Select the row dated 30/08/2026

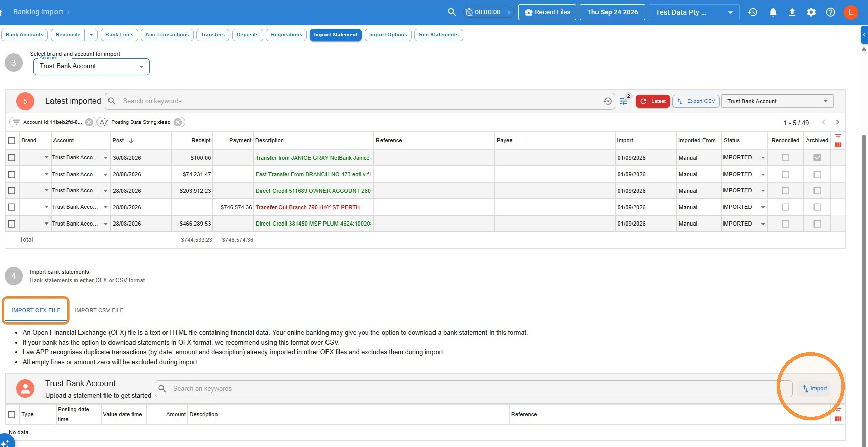[12, 158]
